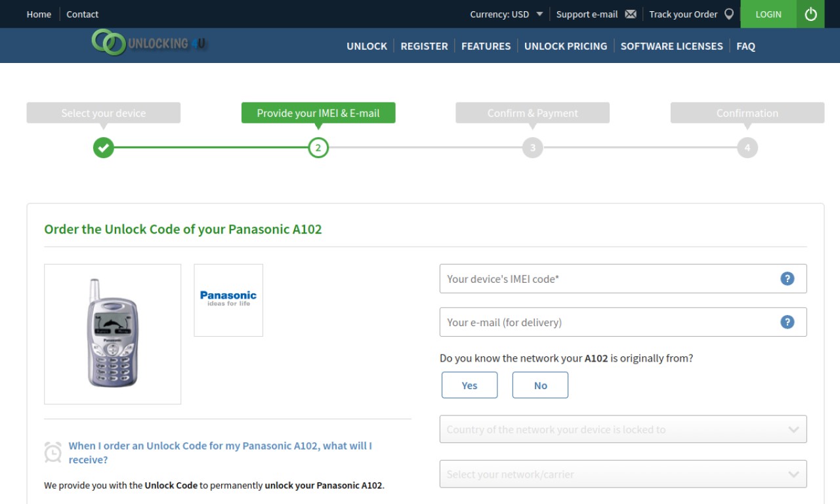Screen dimensions: 840x504
Task: Select No for knowing the original network
Action: [540, 385]
